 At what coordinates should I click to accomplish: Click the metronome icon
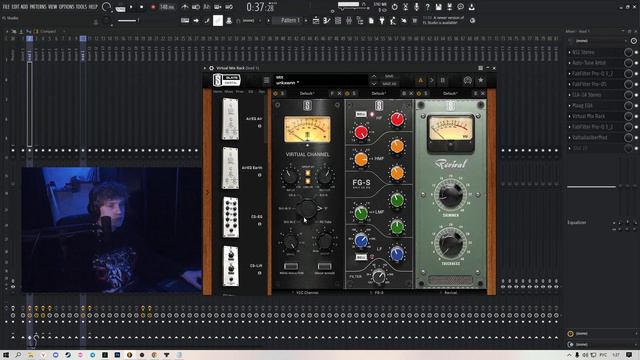tap(185, 7)
